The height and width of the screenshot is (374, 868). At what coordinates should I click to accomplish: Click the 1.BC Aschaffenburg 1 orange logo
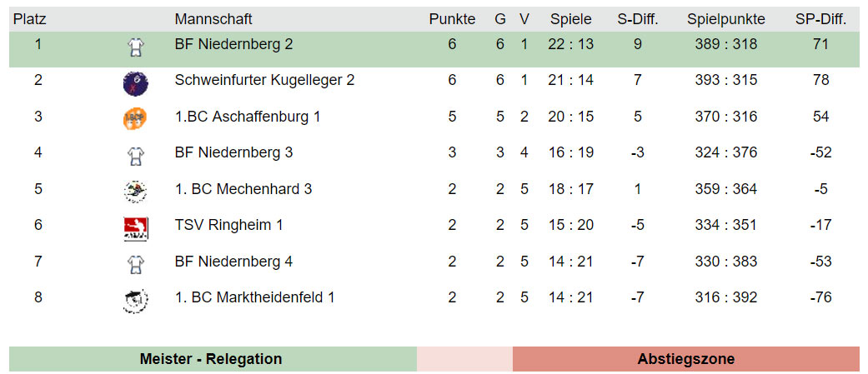tap(135, 118)
